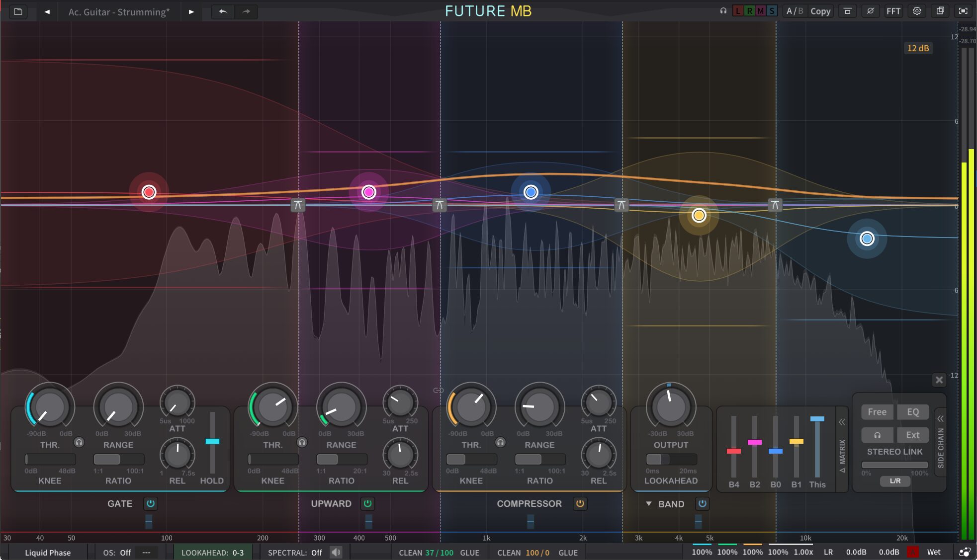
Task: Open the settings gear icon
Action: [x=917, y=11]
